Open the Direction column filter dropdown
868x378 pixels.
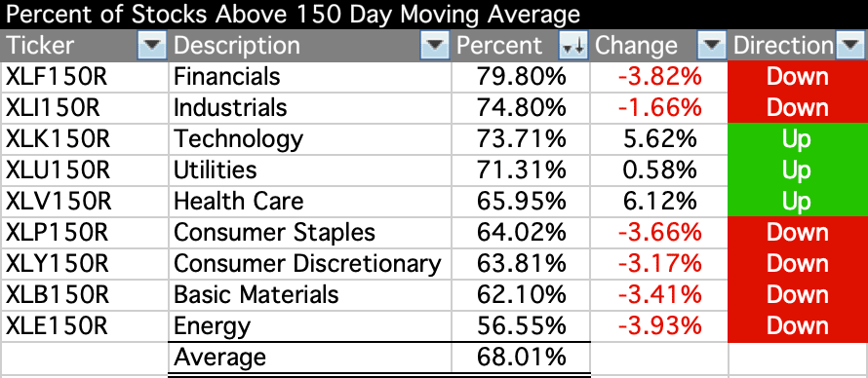tap(849, 46)
